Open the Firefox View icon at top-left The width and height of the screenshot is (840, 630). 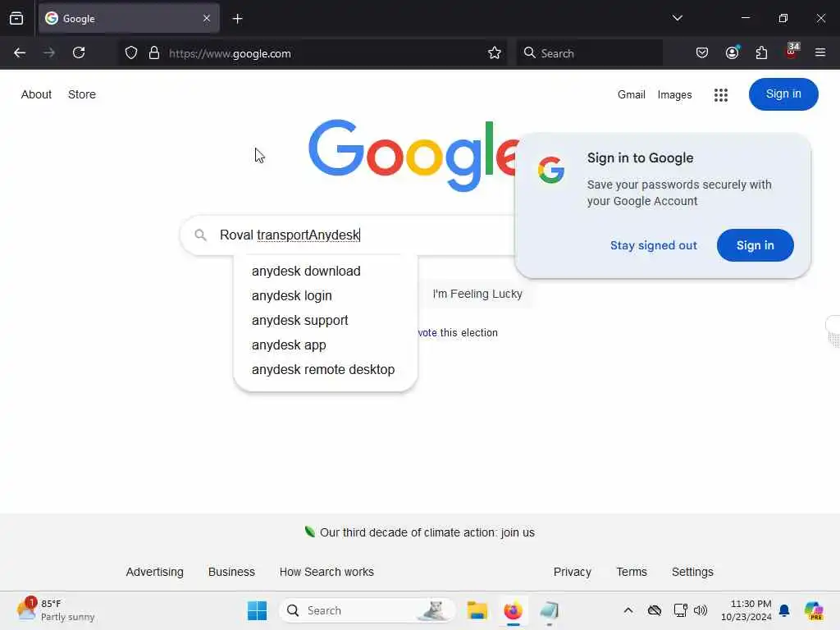(16, 18)
